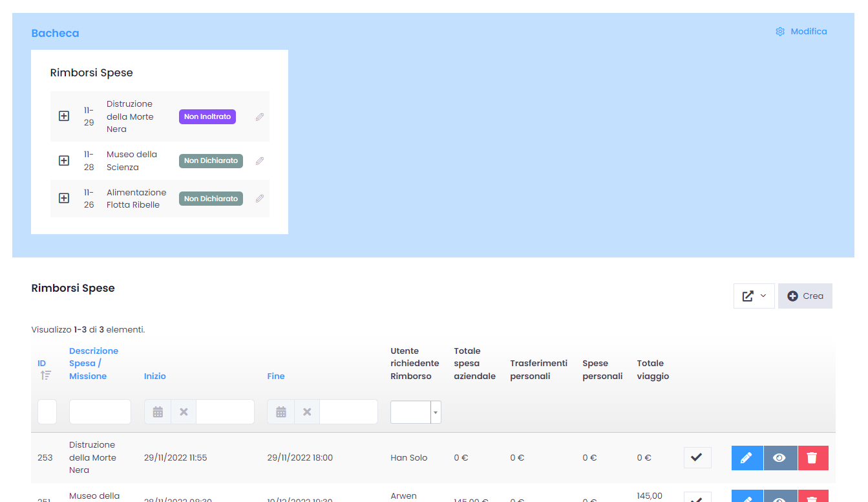Screen dimensions: 868x502
Task: View row 253 details with eye button
Action: click(x=779, y=458)
